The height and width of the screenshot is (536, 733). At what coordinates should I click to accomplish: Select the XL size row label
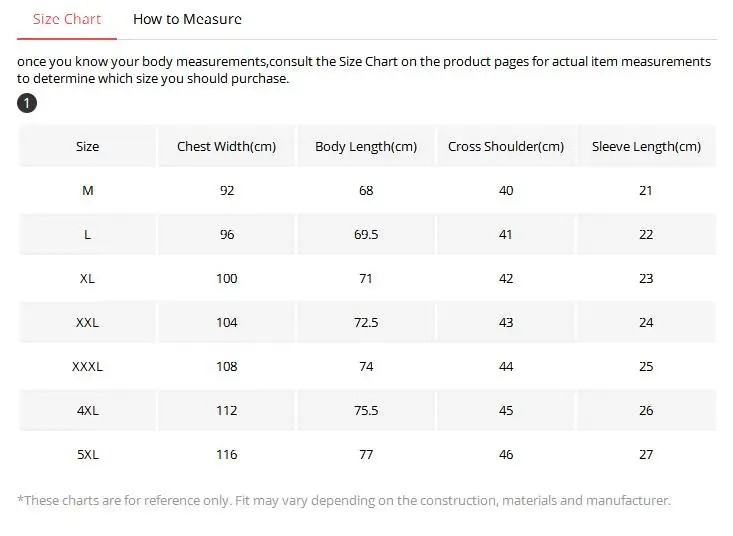tap(88, 278)
